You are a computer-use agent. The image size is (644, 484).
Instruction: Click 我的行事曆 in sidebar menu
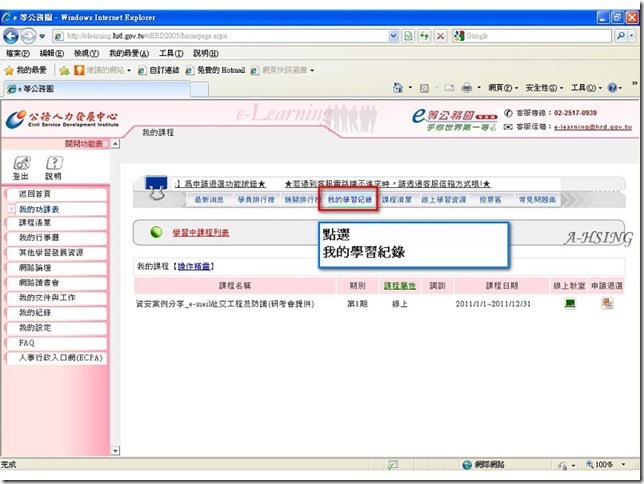click(57, 238)
